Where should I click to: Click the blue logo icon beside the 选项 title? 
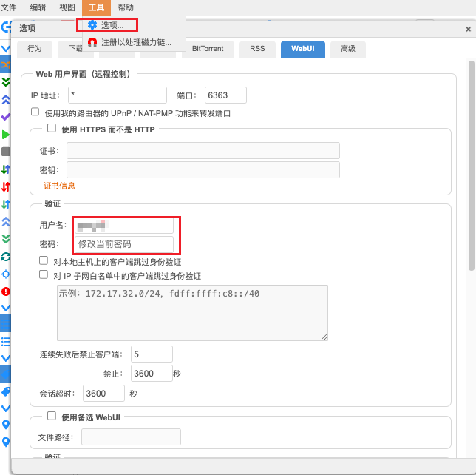click(x=6, y=27)
